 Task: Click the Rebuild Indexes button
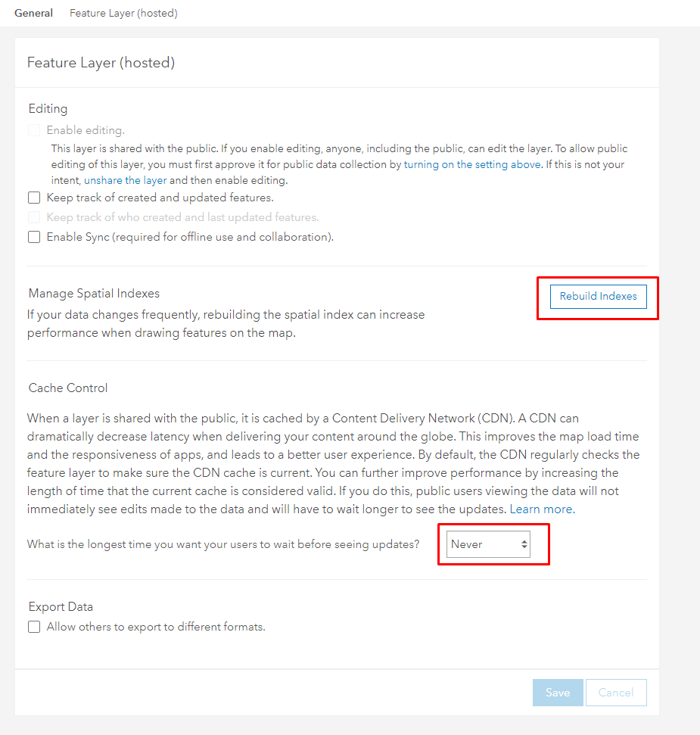tap(599, 296)
